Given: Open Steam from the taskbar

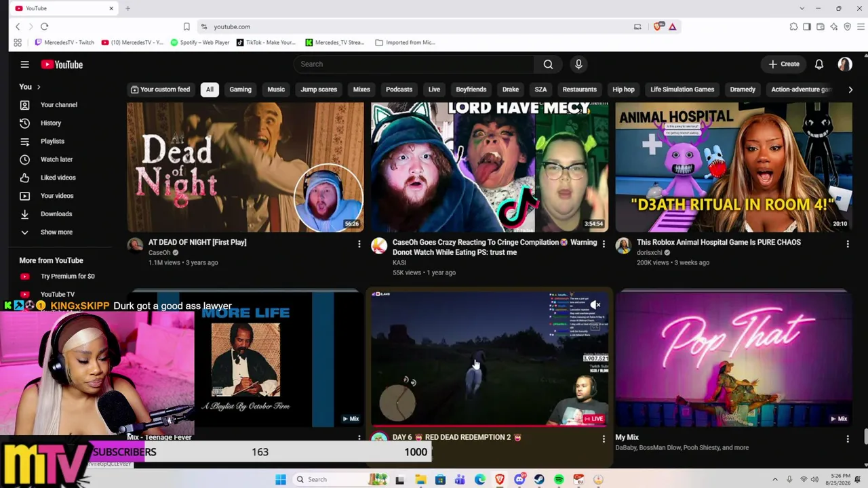Looking at the screenshot, I should (x=539, y=479).
